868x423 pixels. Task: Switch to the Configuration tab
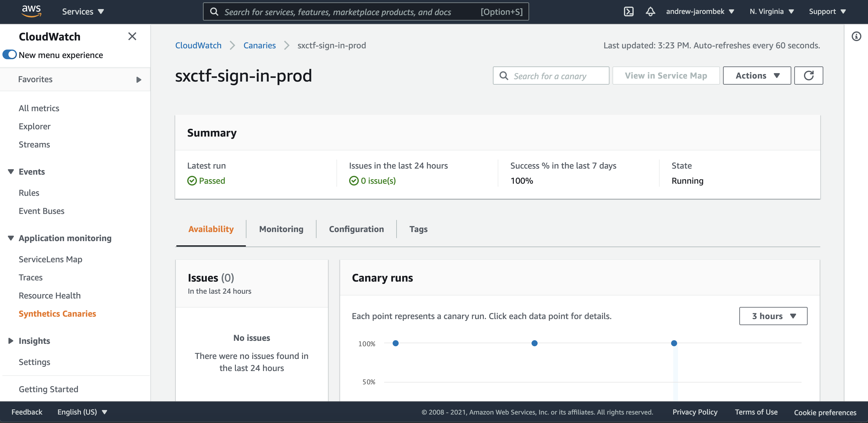[x=356, y=229]
